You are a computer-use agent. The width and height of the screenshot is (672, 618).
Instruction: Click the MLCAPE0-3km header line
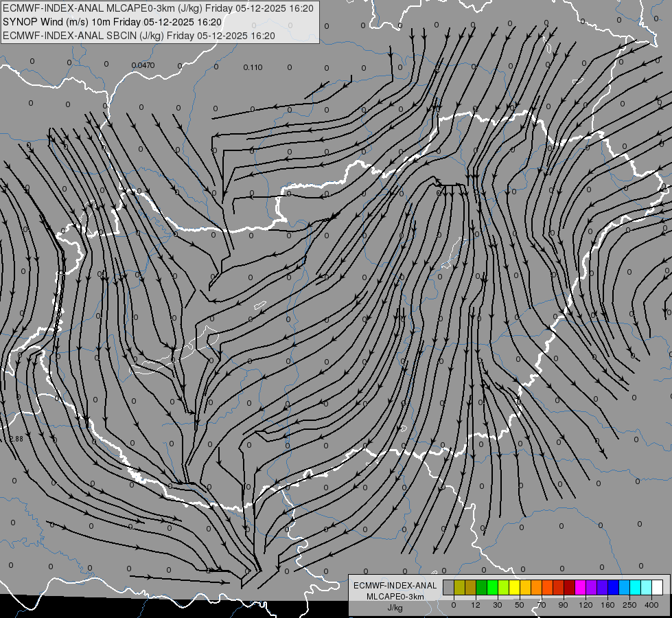[x=158, y=8]
